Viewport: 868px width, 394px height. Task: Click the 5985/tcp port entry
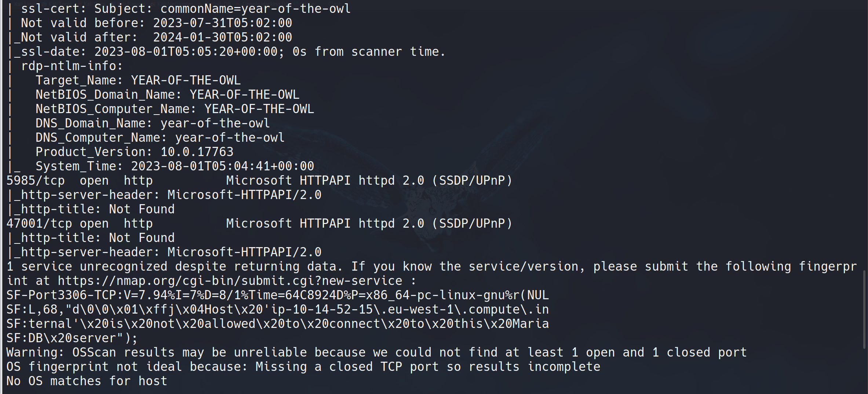coord(35,180)
